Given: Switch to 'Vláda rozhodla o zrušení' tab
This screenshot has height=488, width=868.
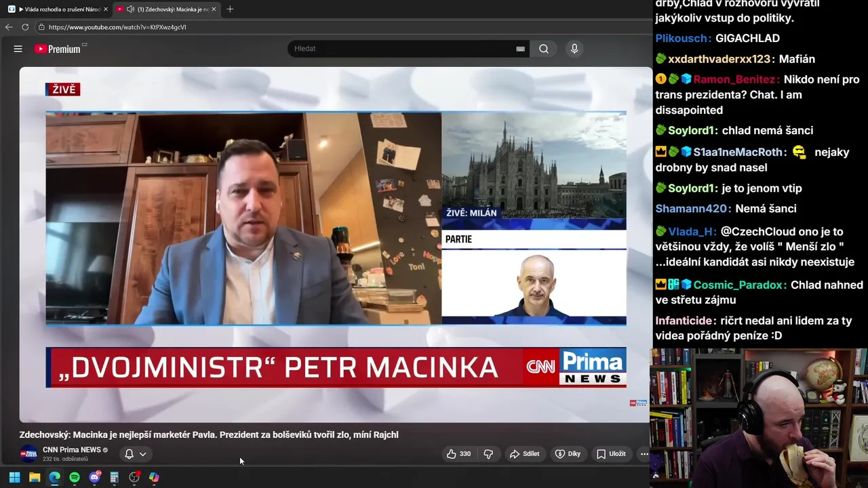Looking at the screenshot, I should pos(58,9).
